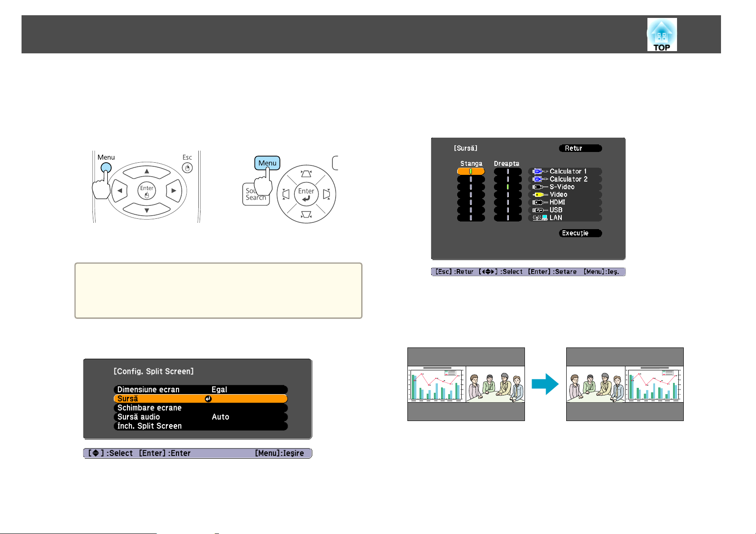The height and width of the screenshot is (534, 756).
Task: Click the Execuţie button
Action: click(580, 233)
